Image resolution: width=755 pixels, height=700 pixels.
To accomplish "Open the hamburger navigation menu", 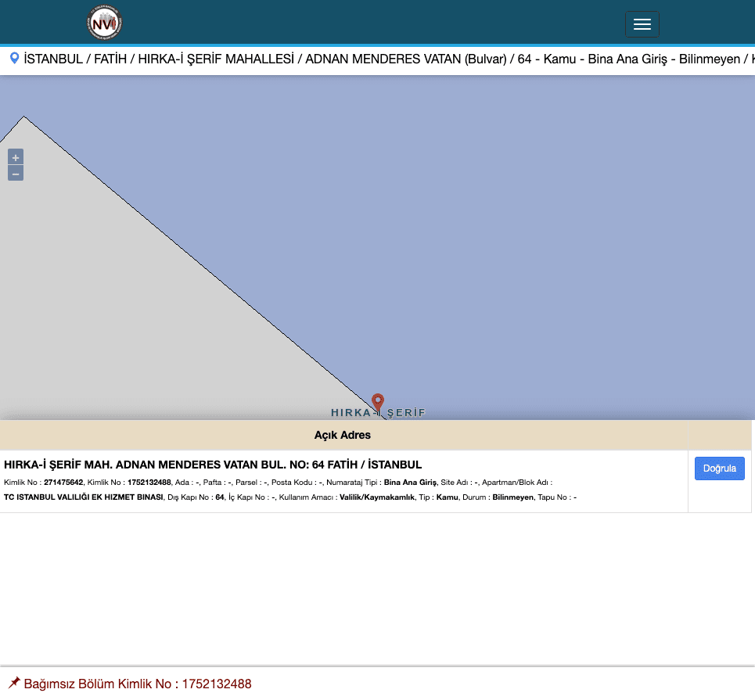I will pyautogui.click(x=642, y=23).
